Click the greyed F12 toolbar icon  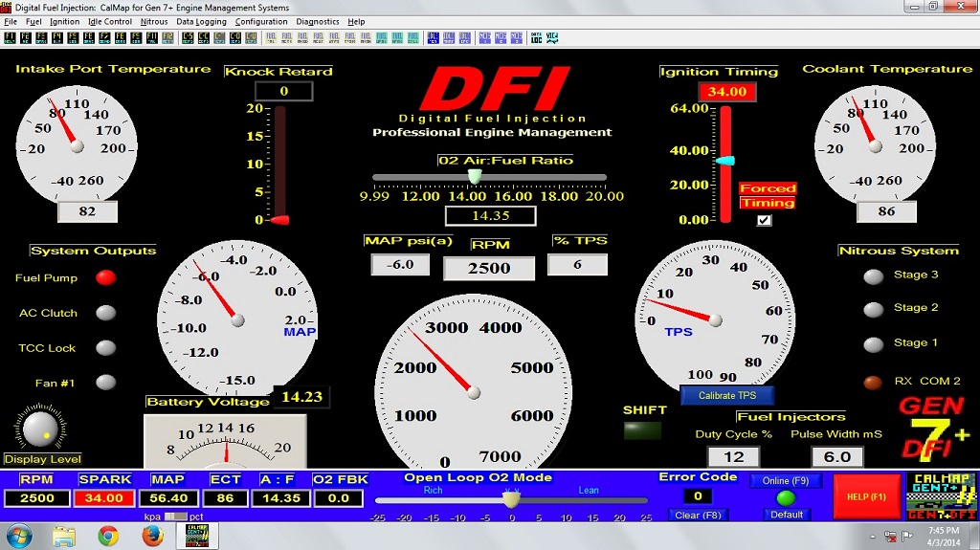click(167, 38)
